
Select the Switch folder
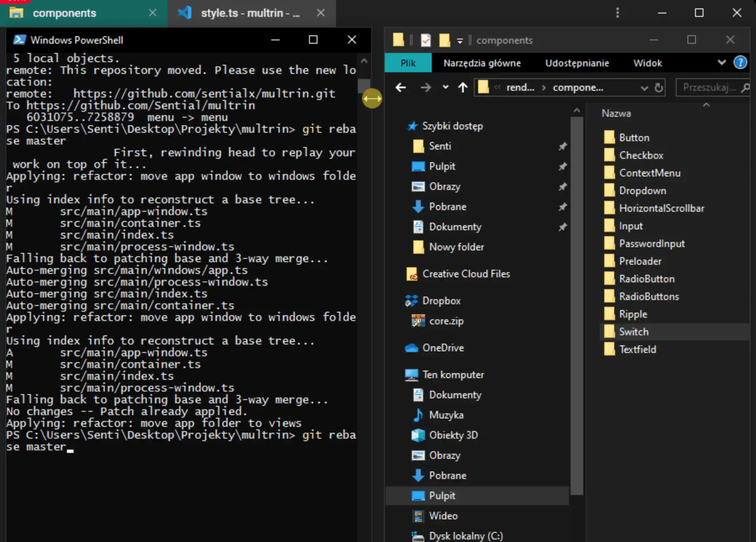[633, 332]
